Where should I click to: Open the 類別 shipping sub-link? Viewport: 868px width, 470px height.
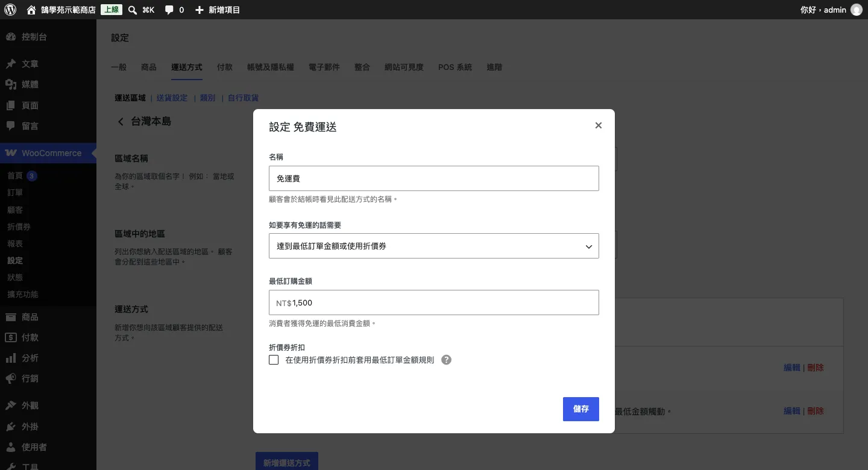(208, 98)
